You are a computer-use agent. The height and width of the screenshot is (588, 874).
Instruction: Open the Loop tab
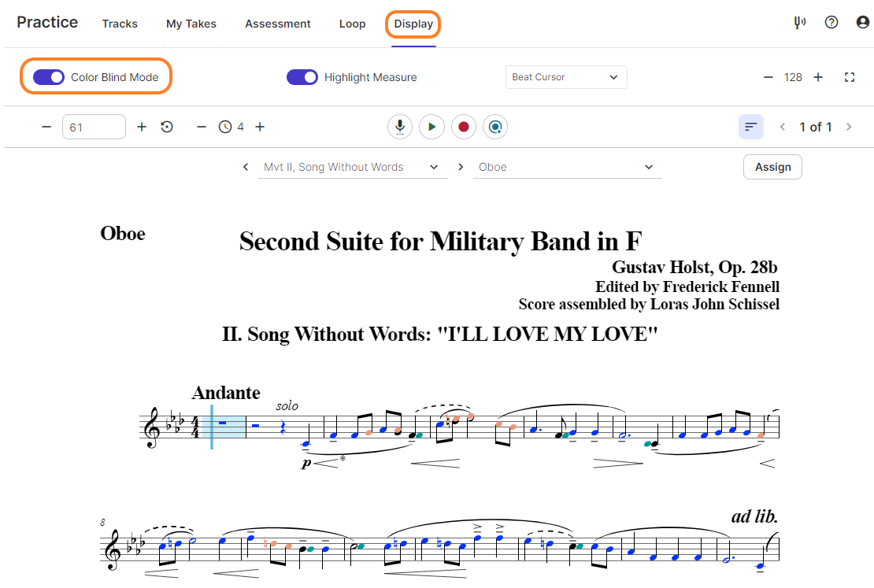[352, 24]
